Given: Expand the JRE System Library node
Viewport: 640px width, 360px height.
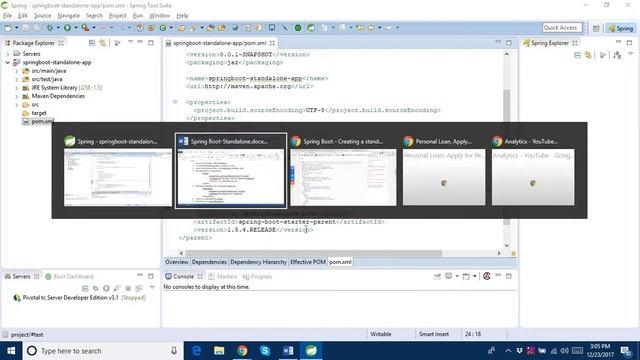Looking at the screenshot, I should [x=17, y=88].
